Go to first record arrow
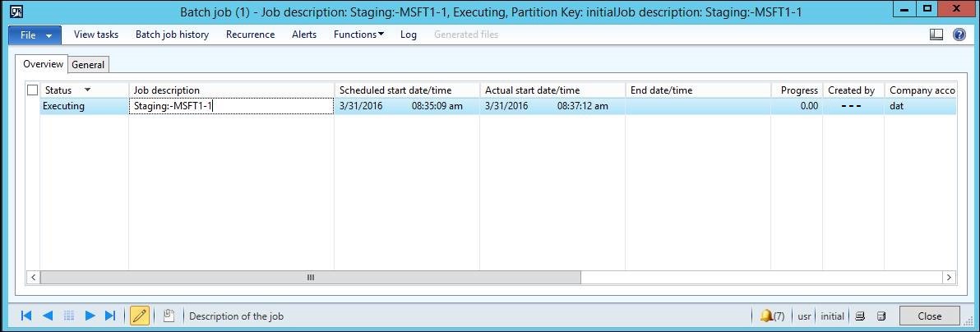The height and width of the screenshot is (332, 980). (x=26, y=316)
